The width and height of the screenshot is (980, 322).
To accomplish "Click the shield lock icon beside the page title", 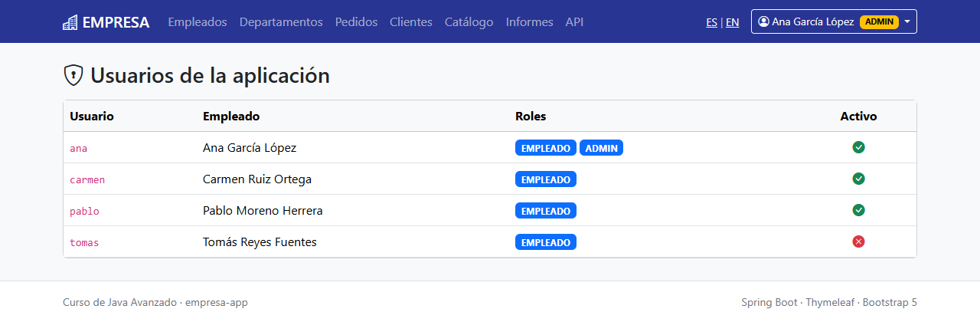I will (73, 75).
